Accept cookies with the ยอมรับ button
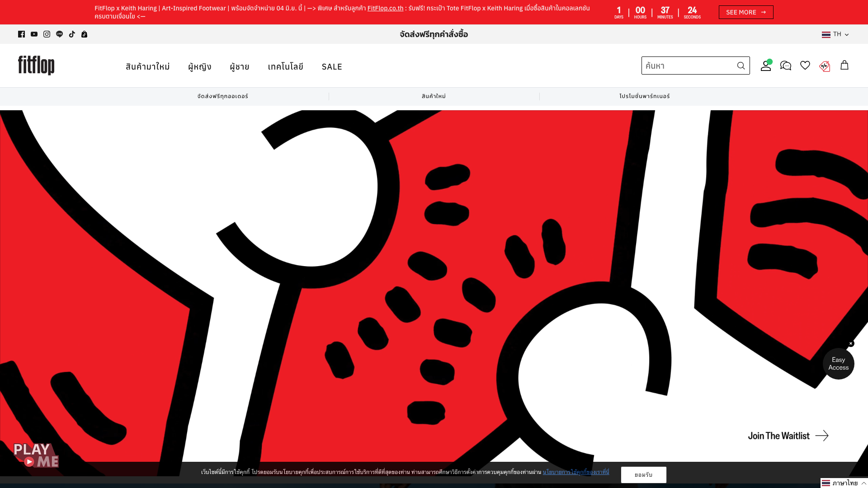This screenshot has height=488, width=868. pyautogui.click(x=643, y=475)
